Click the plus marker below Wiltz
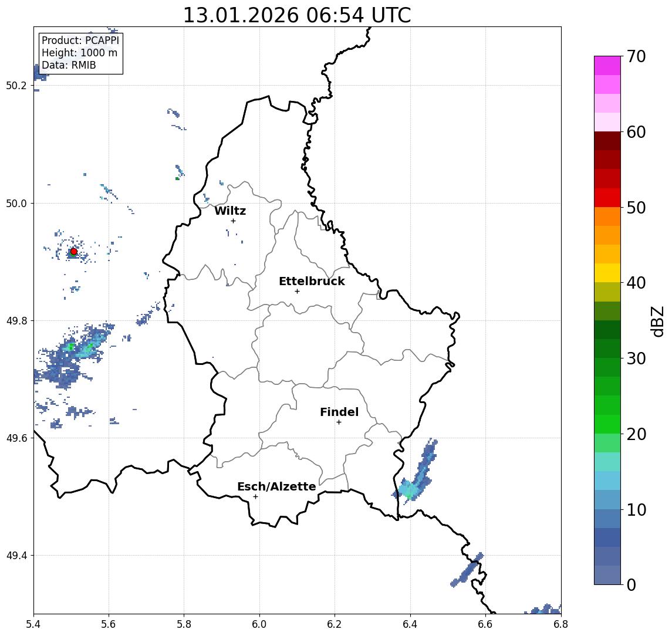Screen dimensions: 672x636 233,221
